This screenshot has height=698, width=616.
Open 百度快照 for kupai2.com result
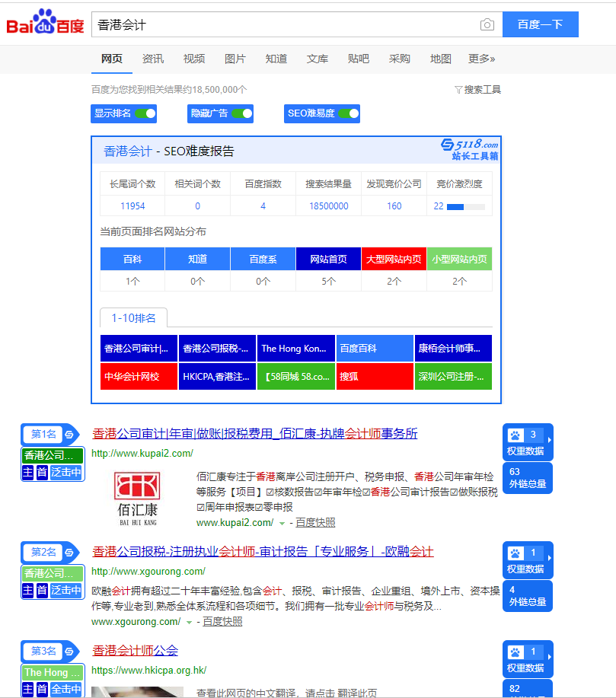(x=315, y=523)
